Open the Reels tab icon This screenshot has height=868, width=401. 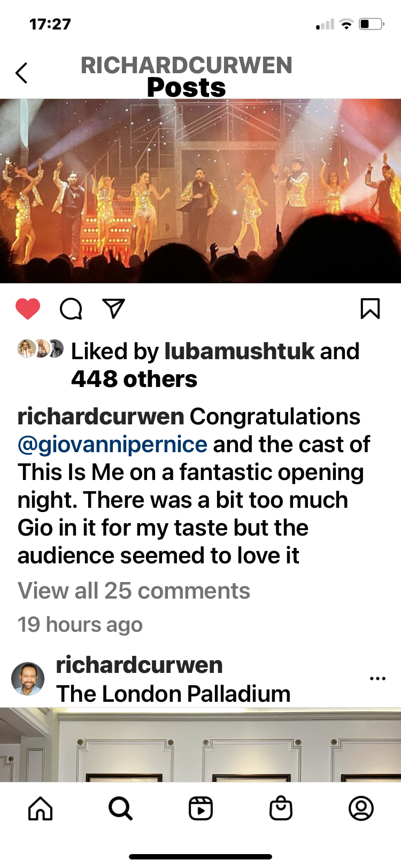click(201, 808)
